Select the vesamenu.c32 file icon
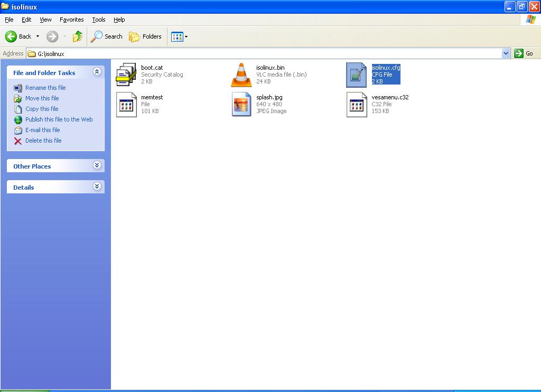 pyautogui.click(x=357, y=104)
